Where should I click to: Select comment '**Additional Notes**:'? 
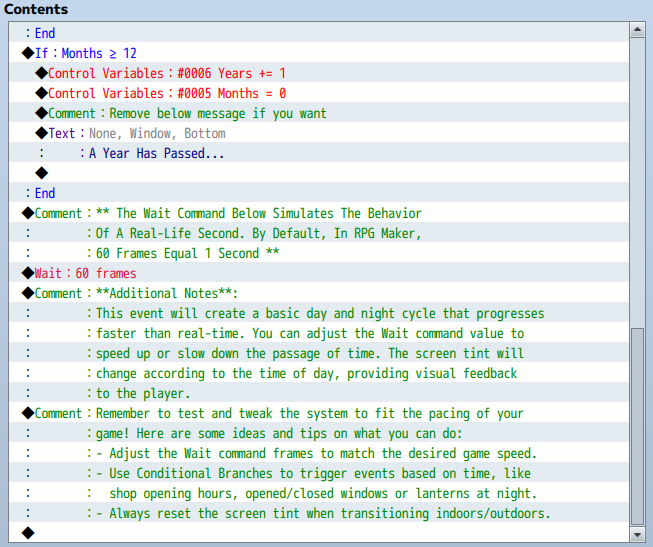click(319, 293)
